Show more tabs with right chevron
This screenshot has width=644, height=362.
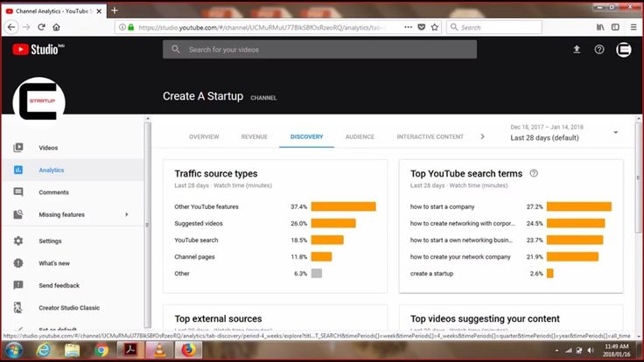point(482,136)
